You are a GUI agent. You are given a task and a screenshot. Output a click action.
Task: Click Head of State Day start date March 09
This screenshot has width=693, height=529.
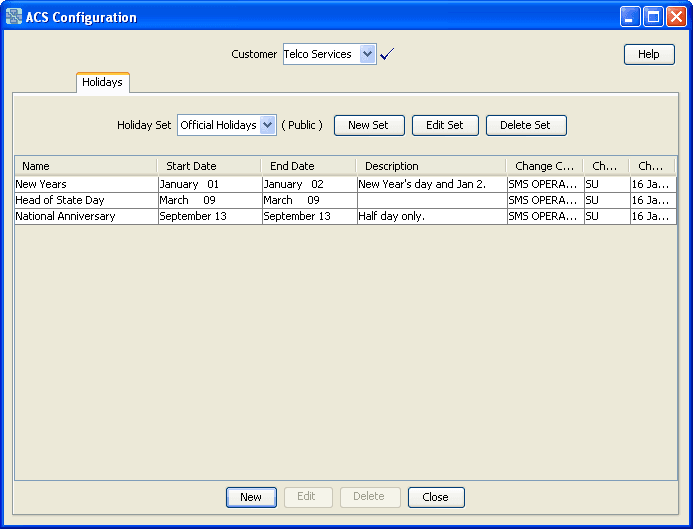point(210,200)
